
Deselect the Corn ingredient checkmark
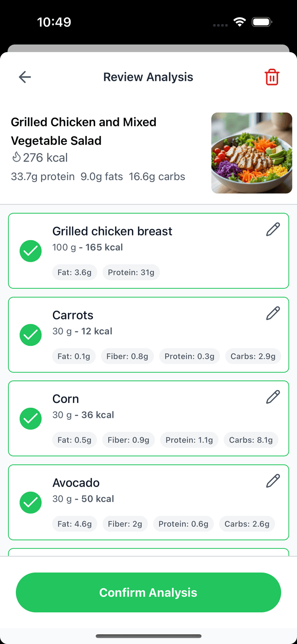(x=31, y=418)
